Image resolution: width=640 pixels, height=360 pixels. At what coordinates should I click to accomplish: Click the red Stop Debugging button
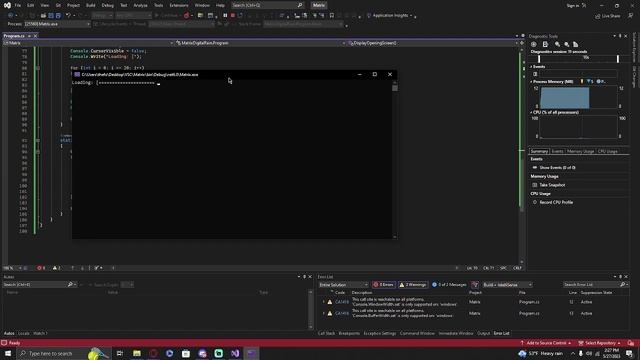233,16
